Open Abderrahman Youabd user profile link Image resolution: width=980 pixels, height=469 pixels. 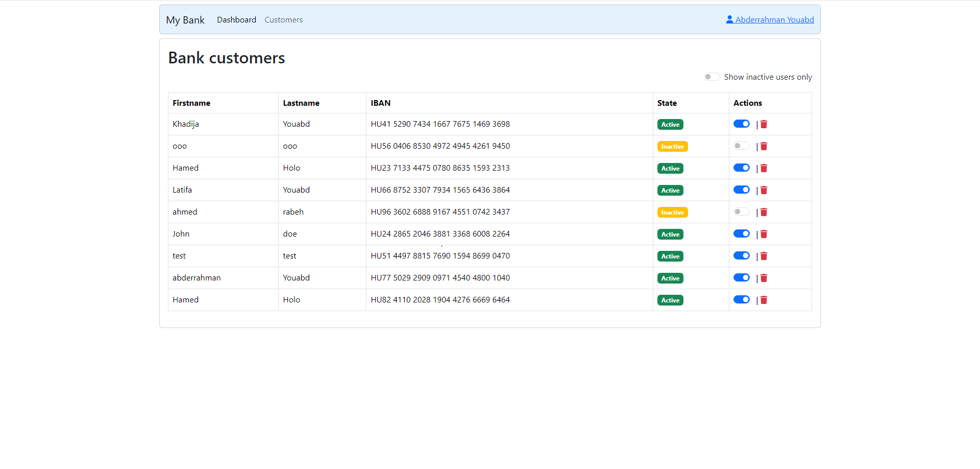point(770,19)
